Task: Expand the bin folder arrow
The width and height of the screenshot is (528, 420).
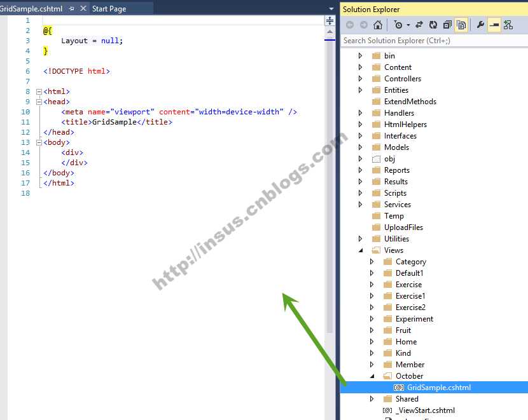Action: tap(360, 56)
